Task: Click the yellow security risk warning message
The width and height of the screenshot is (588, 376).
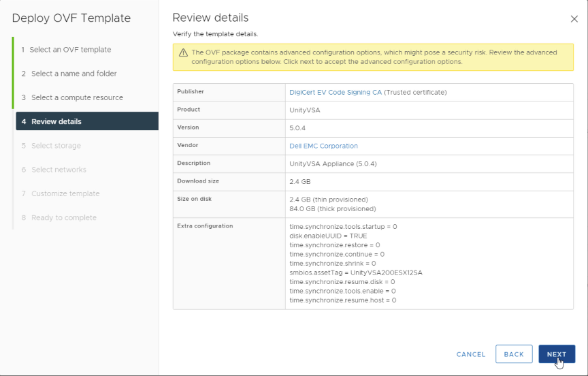Action: click(374, 57)
